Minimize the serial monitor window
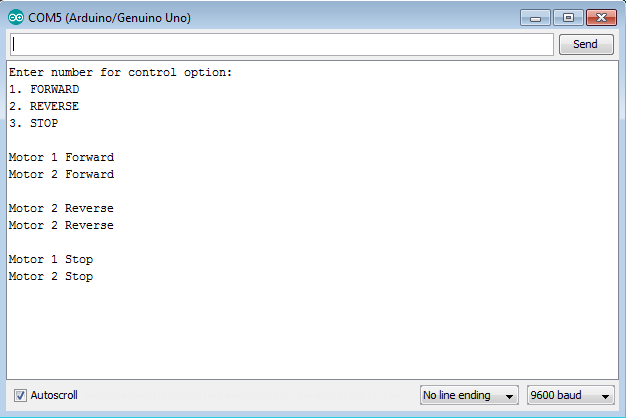The height and width of the screenshot is (418, 626). click(x=535, y=18)
